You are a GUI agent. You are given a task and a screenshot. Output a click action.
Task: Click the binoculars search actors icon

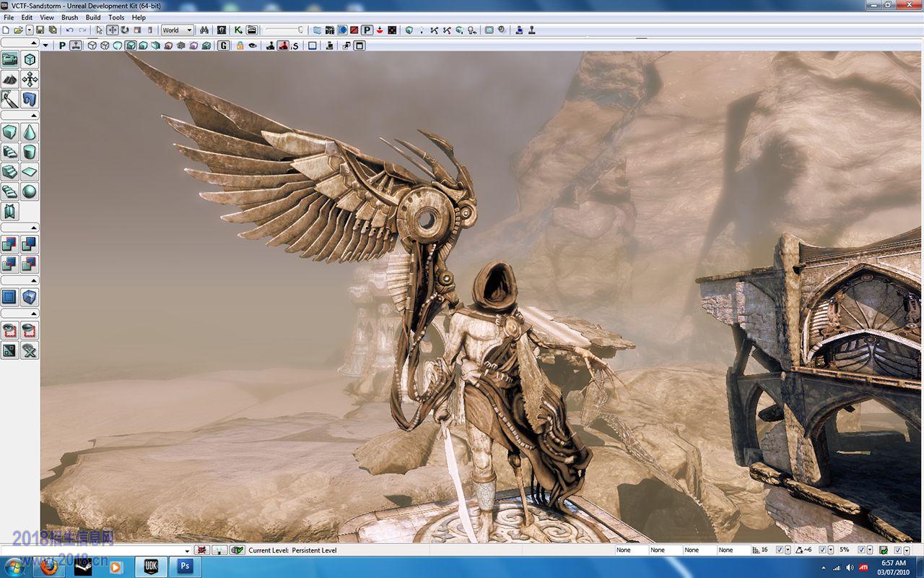[204, 30]
